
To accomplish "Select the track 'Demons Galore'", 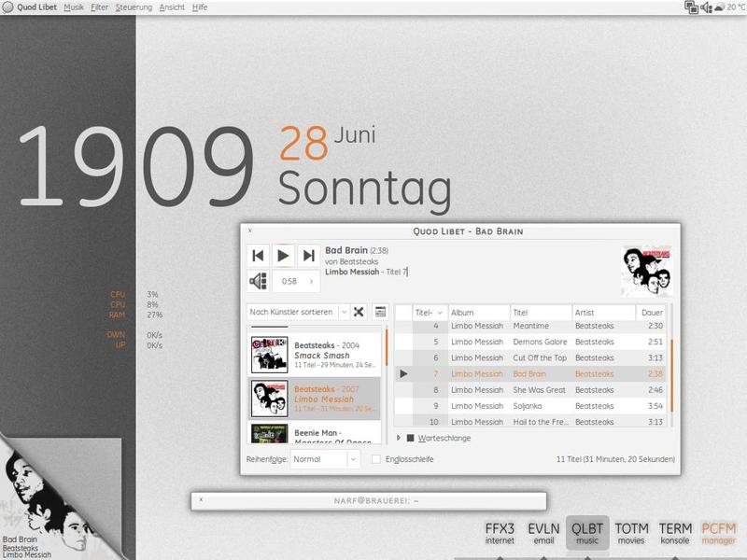I will tap(530, 342).
